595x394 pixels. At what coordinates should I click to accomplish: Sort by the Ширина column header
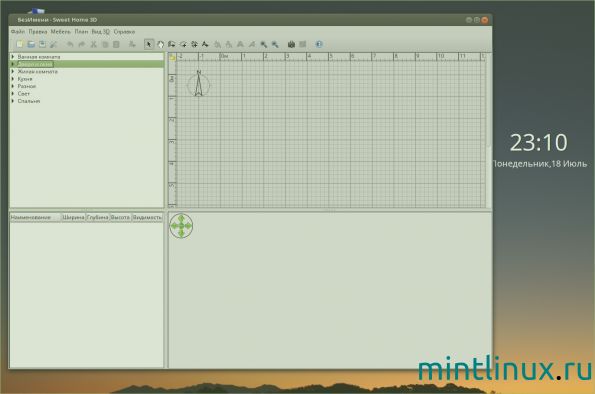pos(73,217)
